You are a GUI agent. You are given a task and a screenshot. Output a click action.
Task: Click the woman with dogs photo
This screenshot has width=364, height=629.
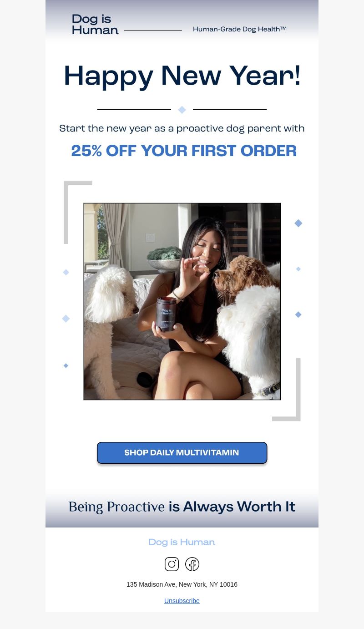pyautogui.click(x=182, y=301)
